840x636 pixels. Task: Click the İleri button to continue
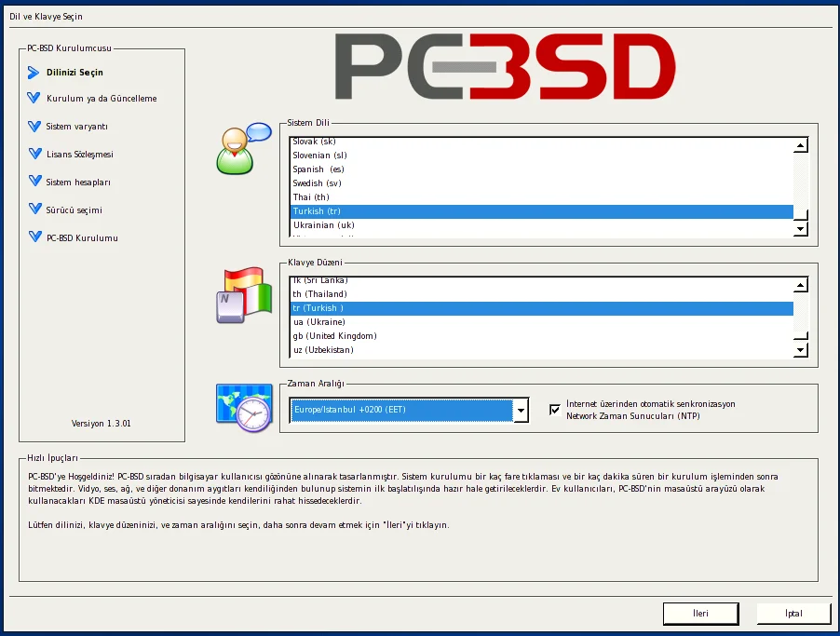[700, 614]
